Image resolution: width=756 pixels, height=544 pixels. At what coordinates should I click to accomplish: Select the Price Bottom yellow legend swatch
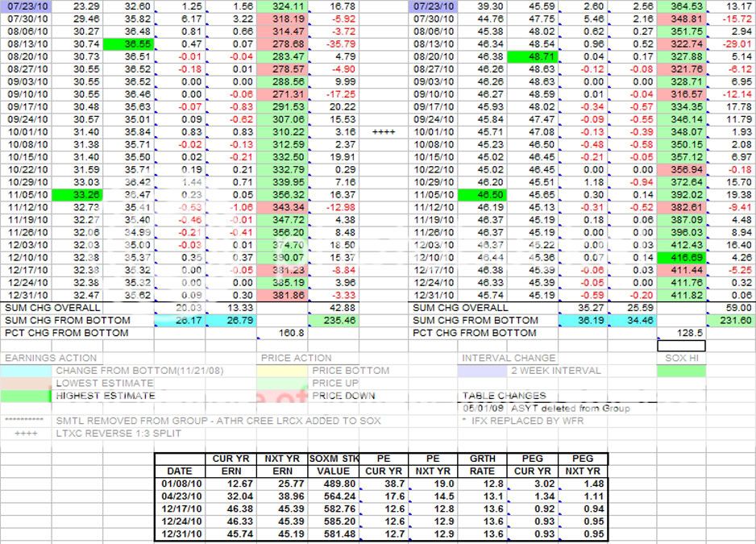tap(284, 371)
